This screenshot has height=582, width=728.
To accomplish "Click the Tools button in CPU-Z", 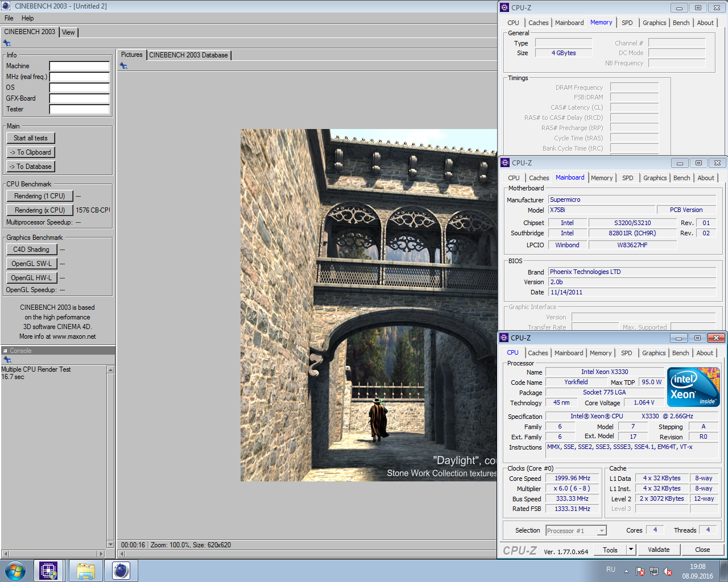I will (x=610, y=550).
